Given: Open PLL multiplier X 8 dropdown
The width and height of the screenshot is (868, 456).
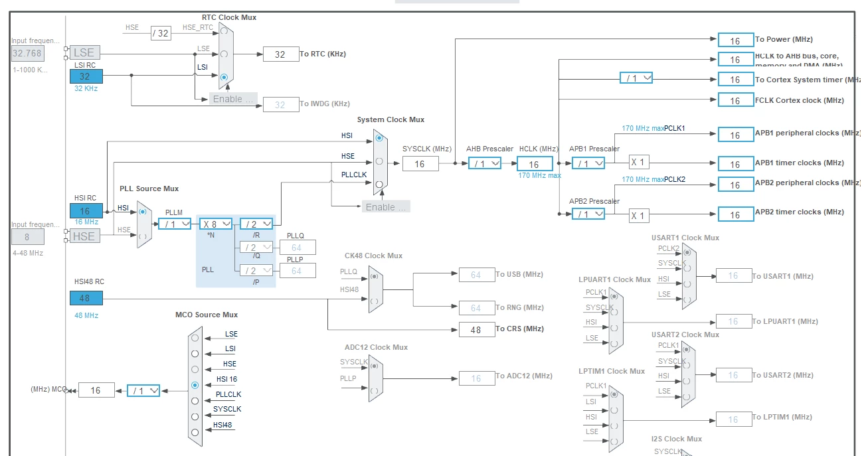Looking at the screenshot, I should [216, 224].
